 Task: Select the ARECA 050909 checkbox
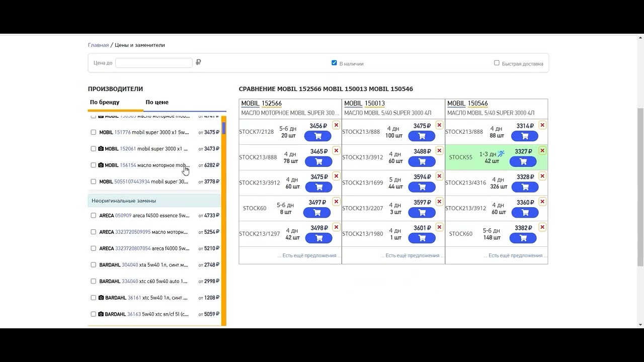pyautogui.click(x=93, y=215)
